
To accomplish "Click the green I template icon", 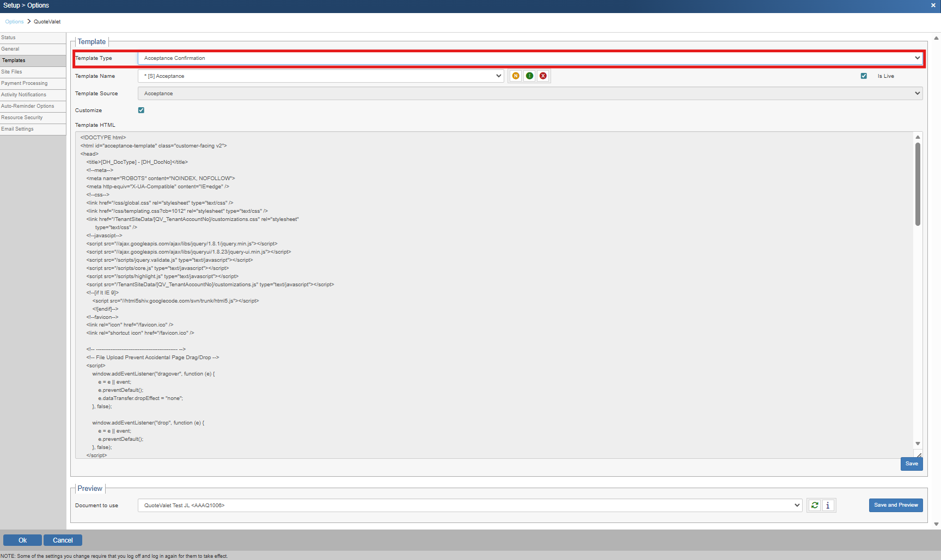I will pyautogui.click(x=529, y=76).
